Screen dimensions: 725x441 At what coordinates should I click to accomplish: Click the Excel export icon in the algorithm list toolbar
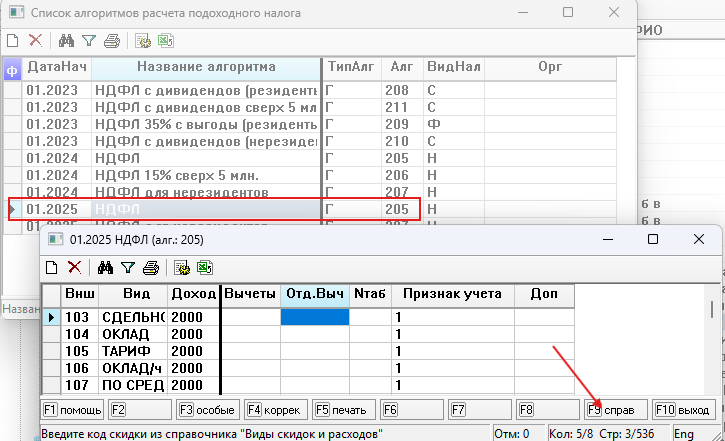point(165,41)
